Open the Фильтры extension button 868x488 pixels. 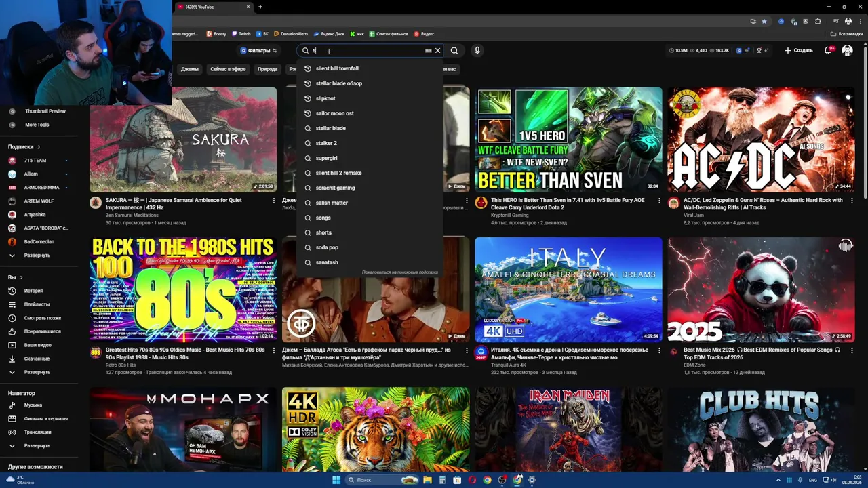click(258, 50)
